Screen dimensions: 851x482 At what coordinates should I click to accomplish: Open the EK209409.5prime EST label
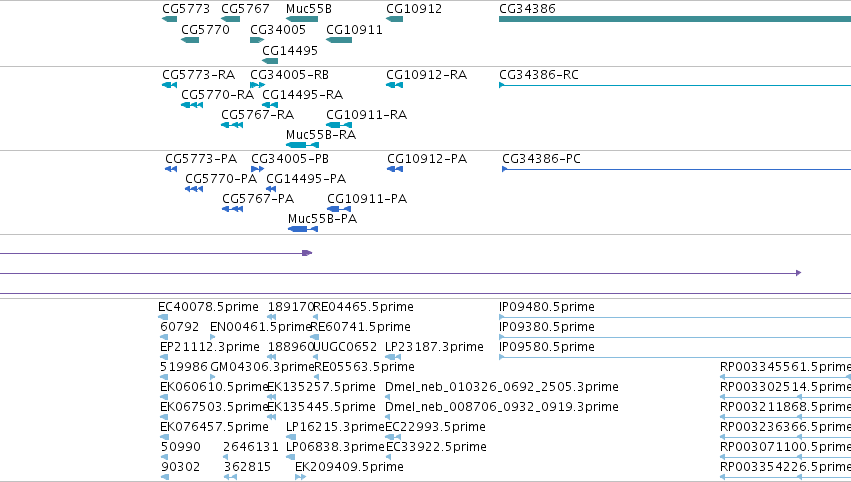coord(350,467)
